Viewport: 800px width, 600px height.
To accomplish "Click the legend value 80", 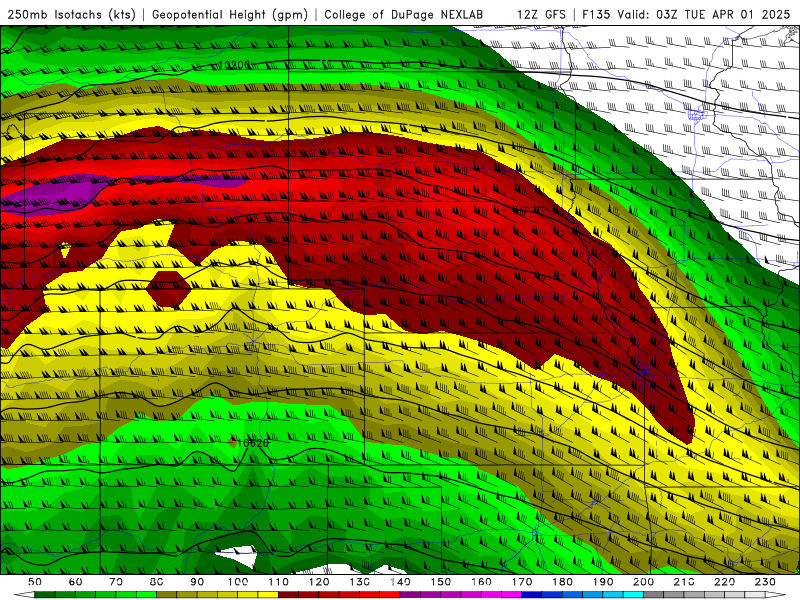I will point(157,582).
